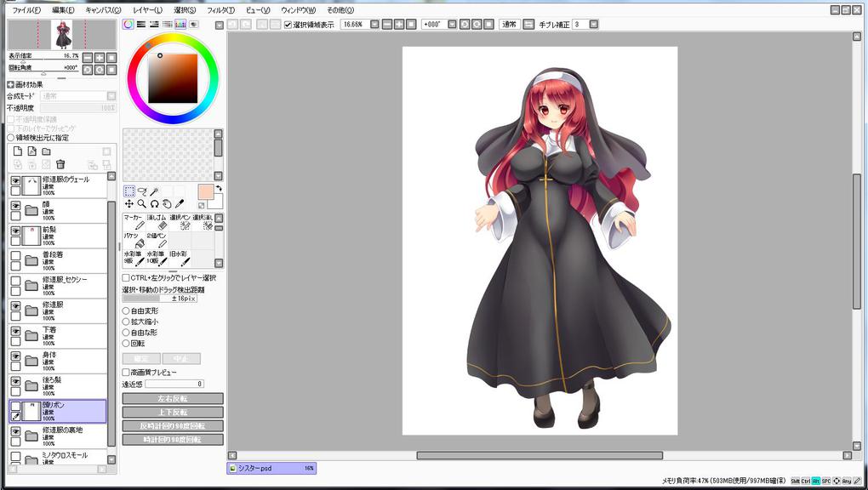
Task: Choose the 選択ペン selection pen
Action: tap(180, 222)
